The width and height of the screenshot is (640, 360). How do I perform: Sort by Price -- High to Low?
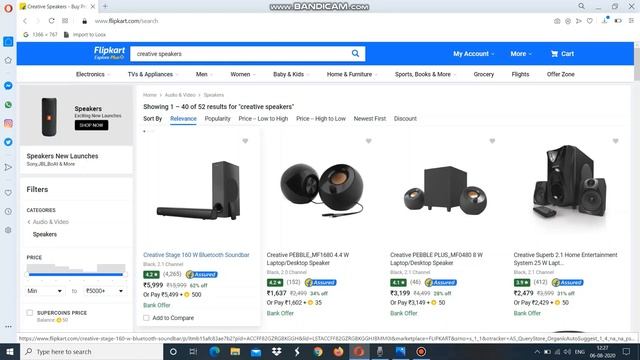pos(321,118)
